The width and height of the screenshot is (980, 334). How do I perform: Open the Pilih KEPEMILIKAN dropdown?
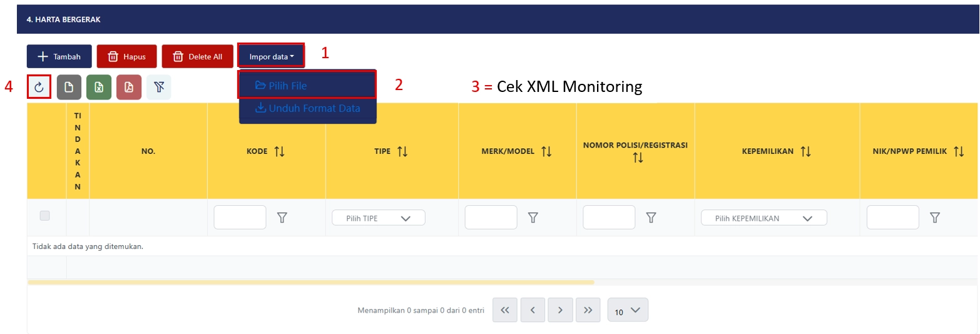click(x=763, y=218)
